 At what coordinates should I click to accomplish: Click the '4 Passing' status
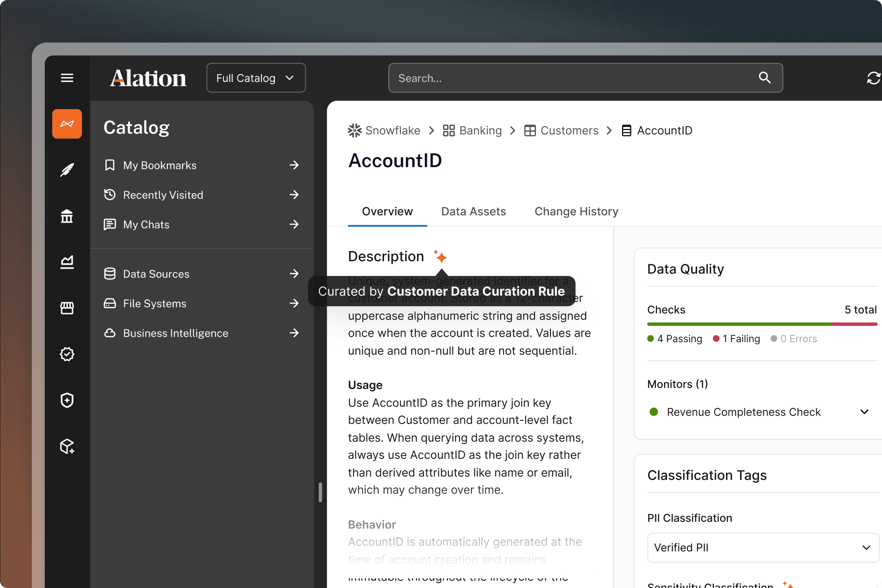(x=675, y=339)
